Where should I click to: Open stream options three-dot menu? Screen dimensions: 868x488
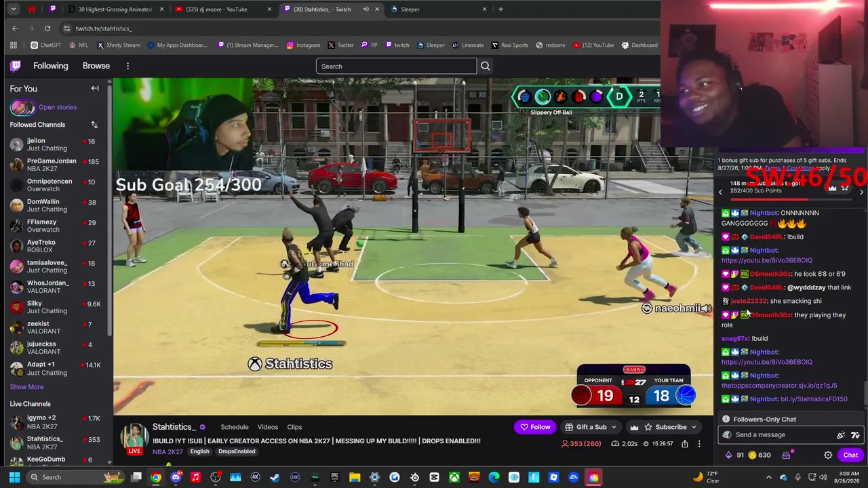click(700, 444)
